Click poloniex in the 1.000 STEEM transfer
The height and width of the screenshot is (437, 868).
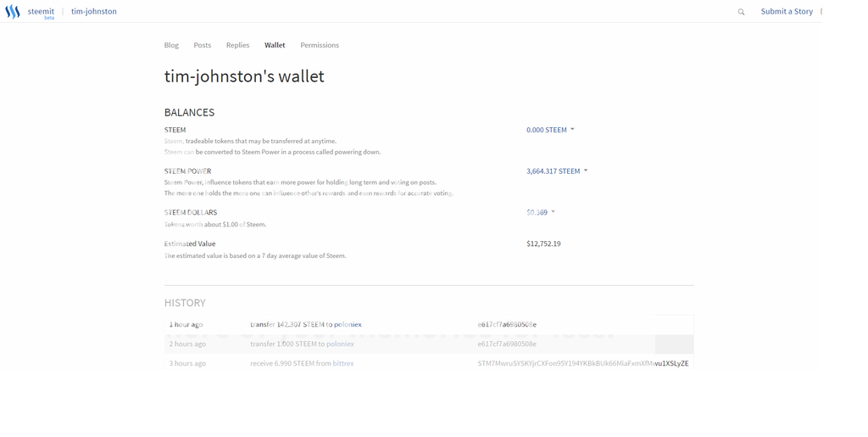340,345
